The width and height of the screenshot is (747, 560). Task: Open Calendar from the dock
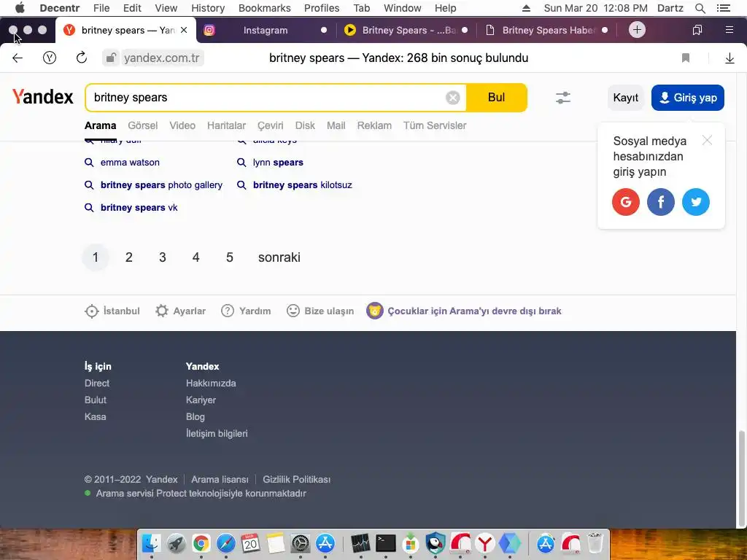pyautogui.click(x=251, y=542)
